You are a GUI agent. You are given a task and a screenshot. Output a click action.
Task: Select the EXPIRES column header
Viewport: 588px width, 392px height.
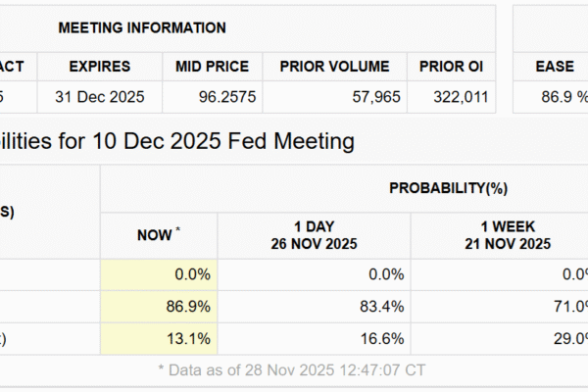click(x=100, y=67)
